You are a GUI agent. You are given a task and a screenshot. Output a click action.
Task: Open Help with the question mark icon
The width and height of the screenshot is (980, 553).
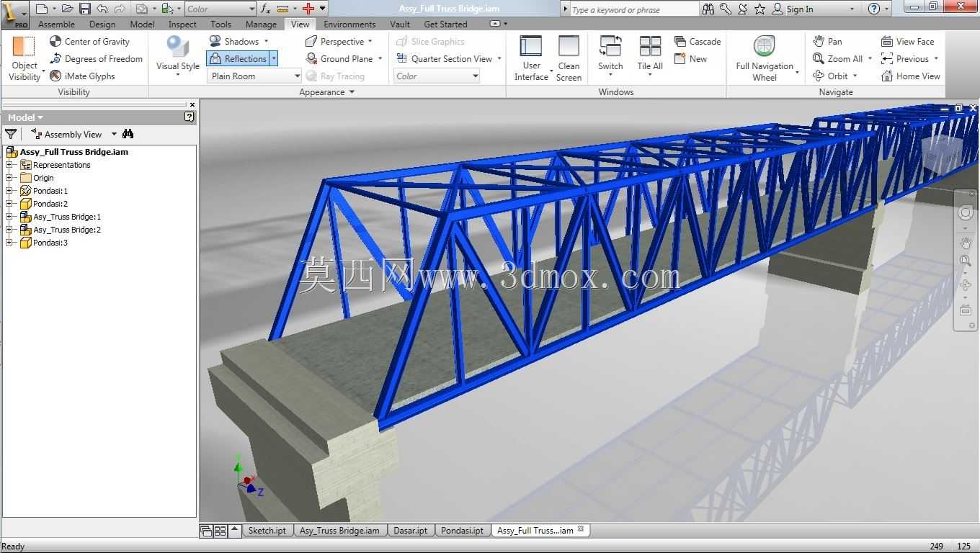tap(874, 9)
